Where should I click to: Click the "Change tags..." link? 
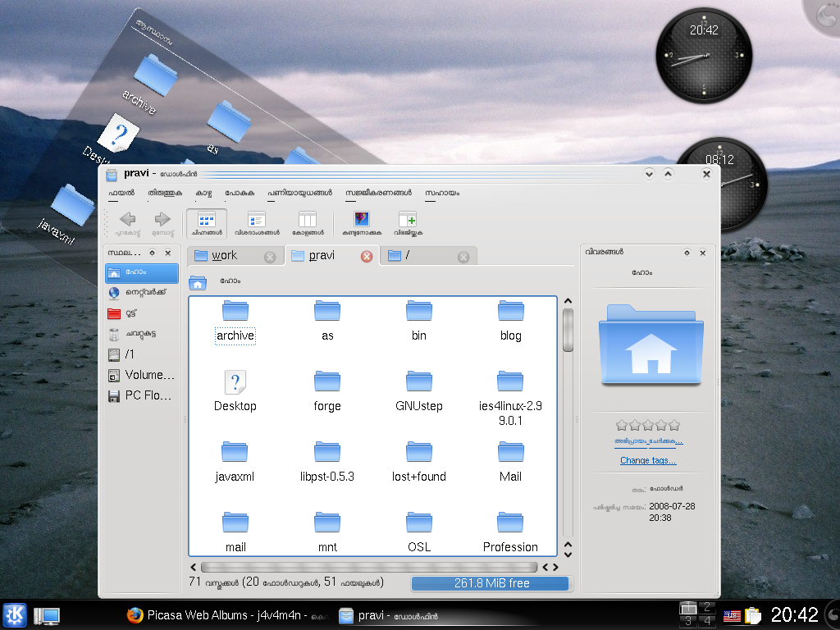pyautogui.click(x=647, y=460)
